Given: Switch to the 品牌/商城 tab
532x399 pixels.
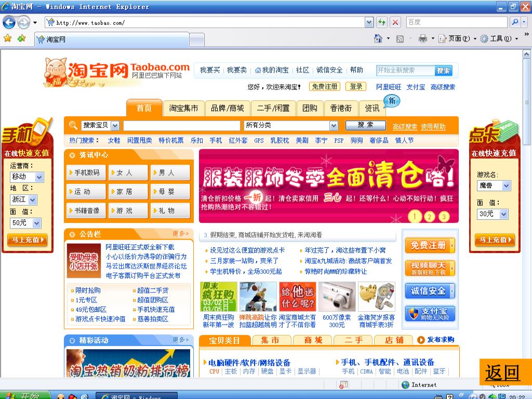Looking at the screenshot, I should pos(228,108).
